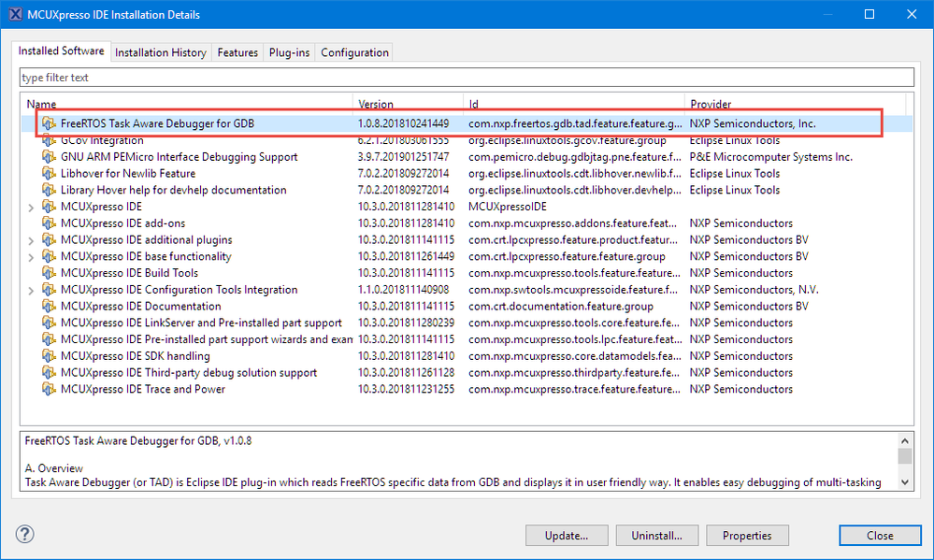934x560 pixels.
Task: Expand the MCUXpressoIDE product tree node
Action: coord(31,208)
